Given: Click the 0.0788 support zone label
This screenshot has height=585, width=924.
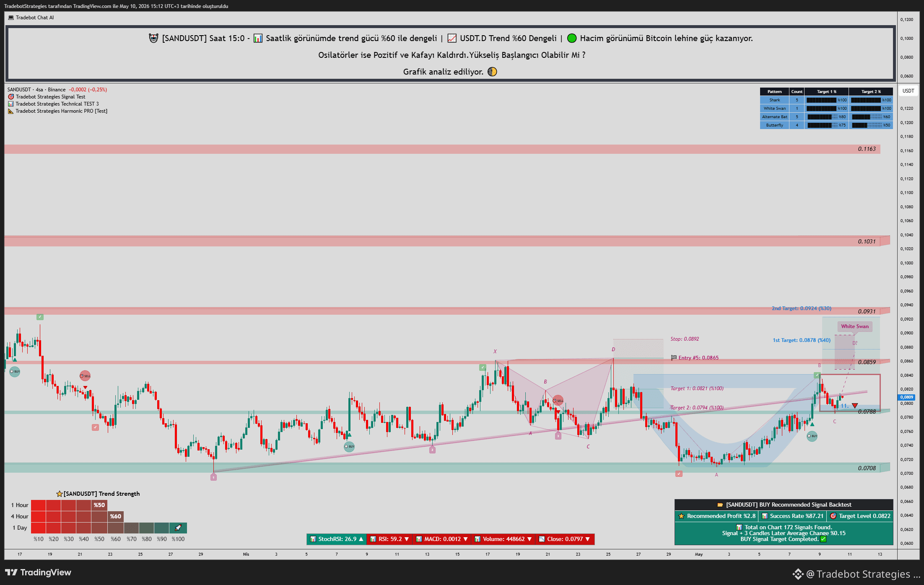Looking at the screenshot, I should point(867,412).
